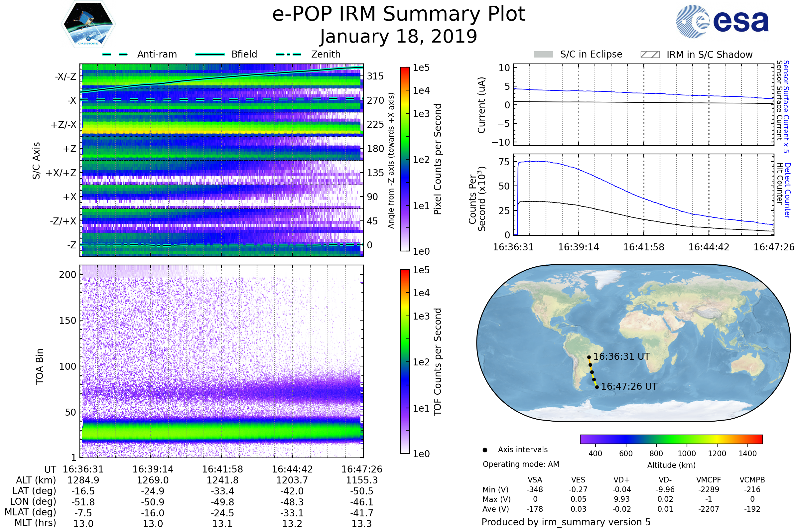798x532 pixels.
Task: Click the Bfield solid line legend marker
Action: click(x=210, y=54)
